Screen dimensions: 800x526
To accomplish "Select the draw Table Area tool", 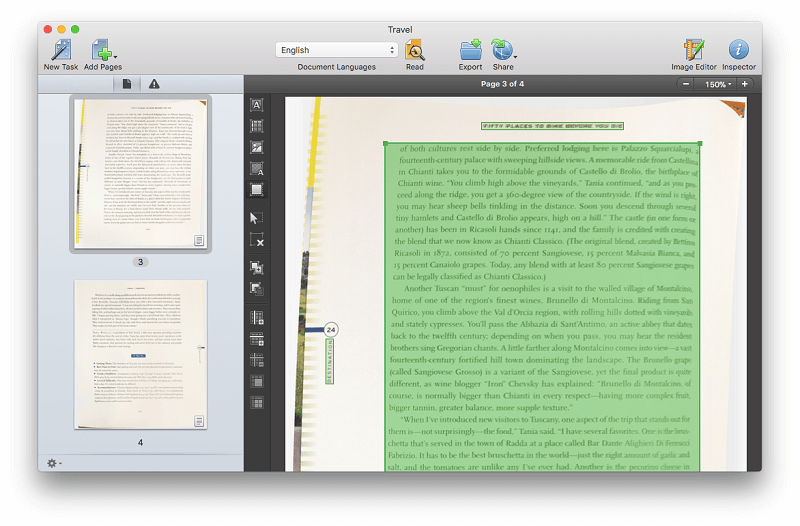I will (x=257, y=126).
